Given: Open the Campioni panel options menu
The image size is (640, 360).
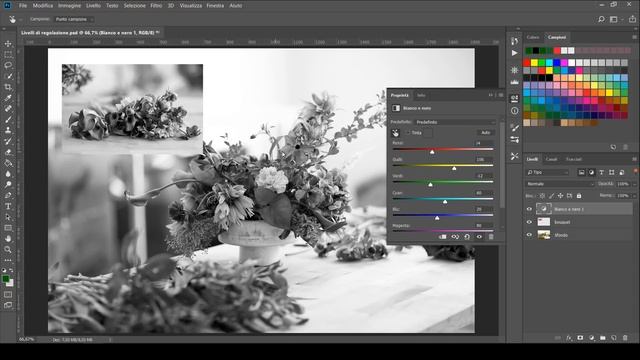Looking at the screenshot, I should (x=634, y=37).
